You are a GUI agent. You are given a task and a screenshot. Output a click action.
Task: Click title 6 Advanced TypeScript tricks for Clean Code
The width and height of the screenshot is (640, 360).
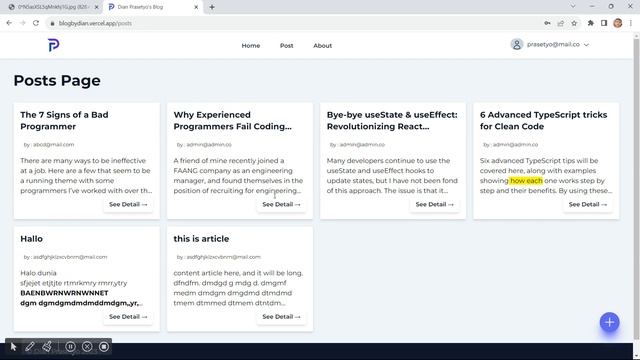543,120
